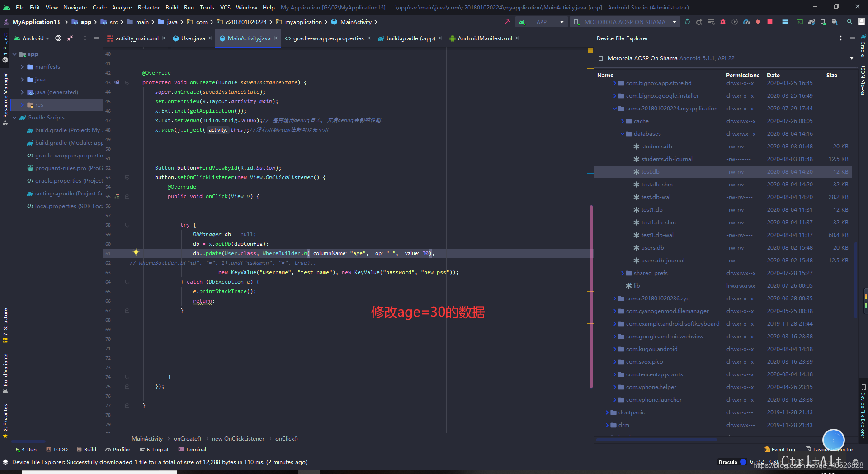Switch to activity_main.xml tab

(137, 38)
